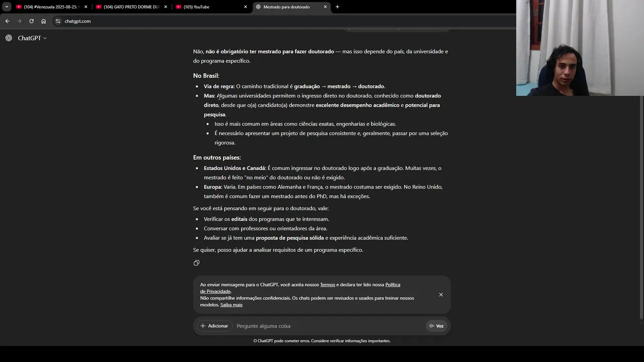Image resolution: width=644 pixels, height=362 pixels.
Task: Reload the page with refresh icon
Action: [x=31, y=21]
